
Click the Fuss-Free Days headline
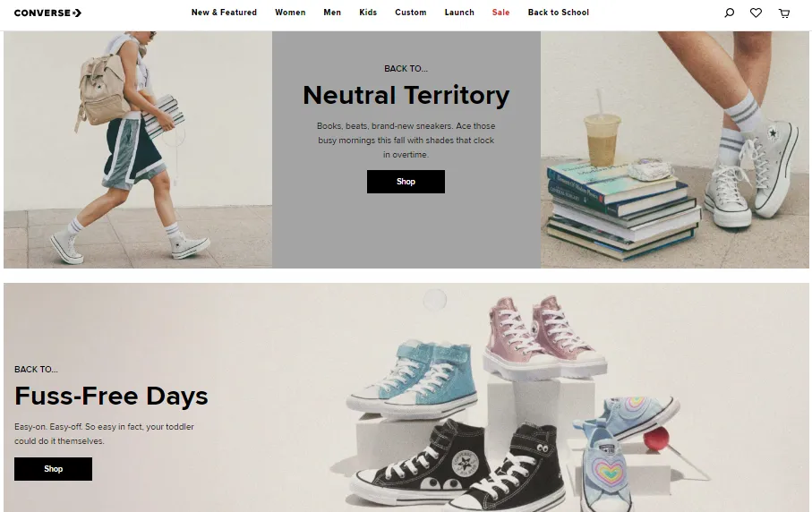(111, 396)
